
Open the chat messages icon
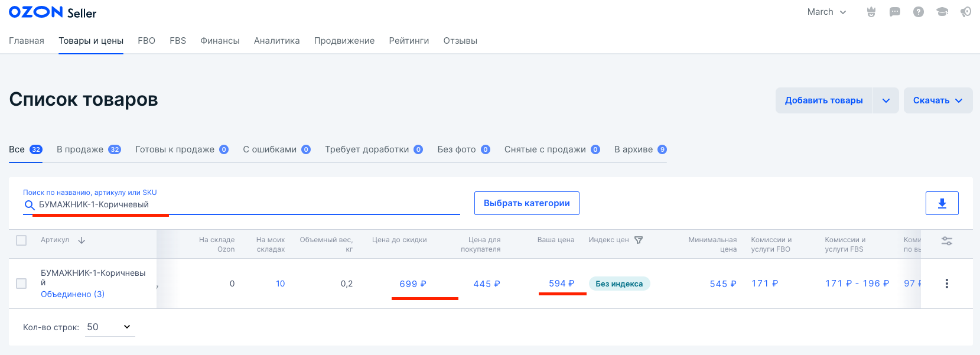(895, 12)
